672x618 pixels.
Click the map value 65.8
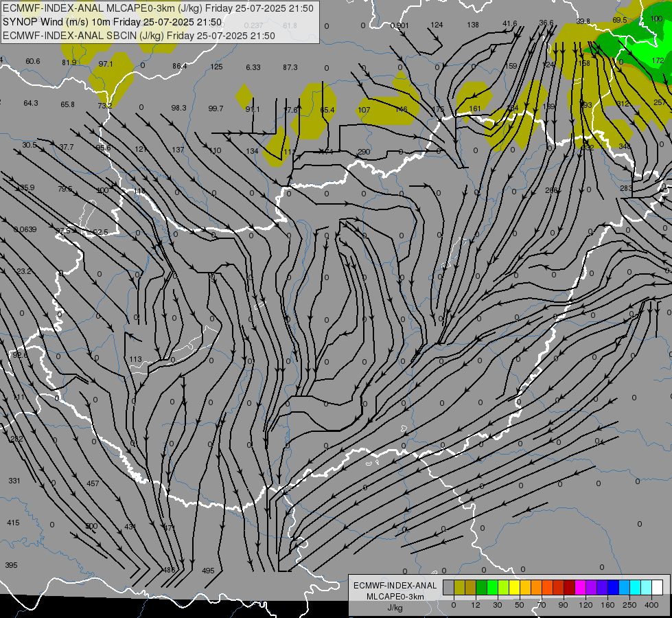click(68, 104)
